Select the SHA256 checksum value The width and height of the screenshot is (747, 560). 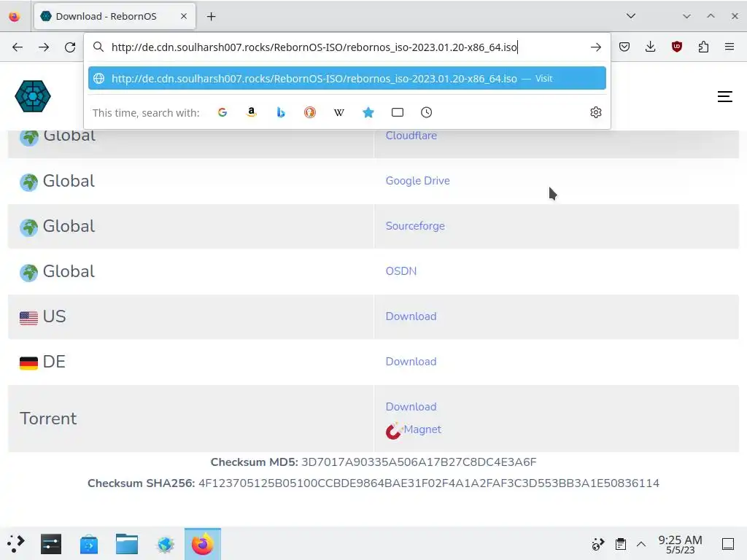tap(429, 483)
